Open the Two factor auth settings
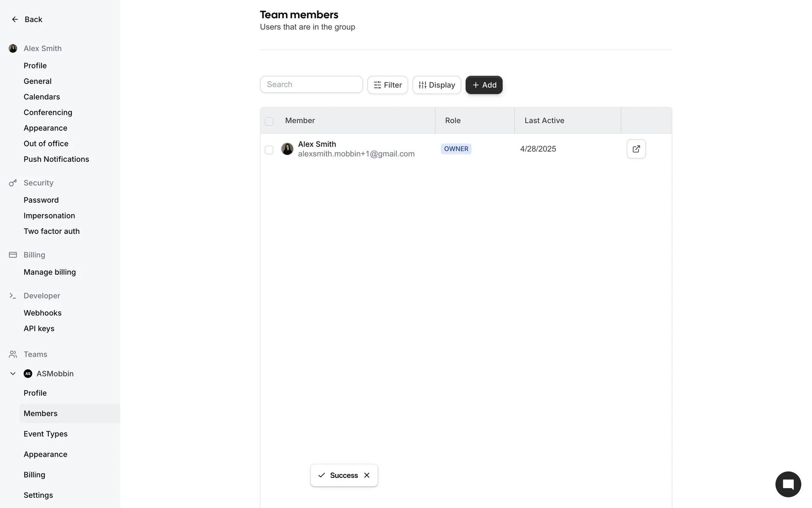The width and height of the screenshot is (812, 508). pos(52,231)
